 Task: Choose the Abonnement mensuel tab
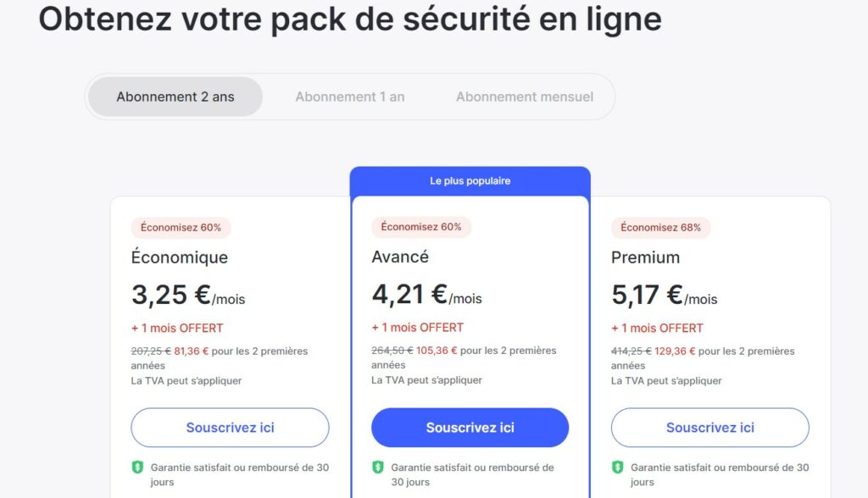pyautogui.click(x=524, y=97)
